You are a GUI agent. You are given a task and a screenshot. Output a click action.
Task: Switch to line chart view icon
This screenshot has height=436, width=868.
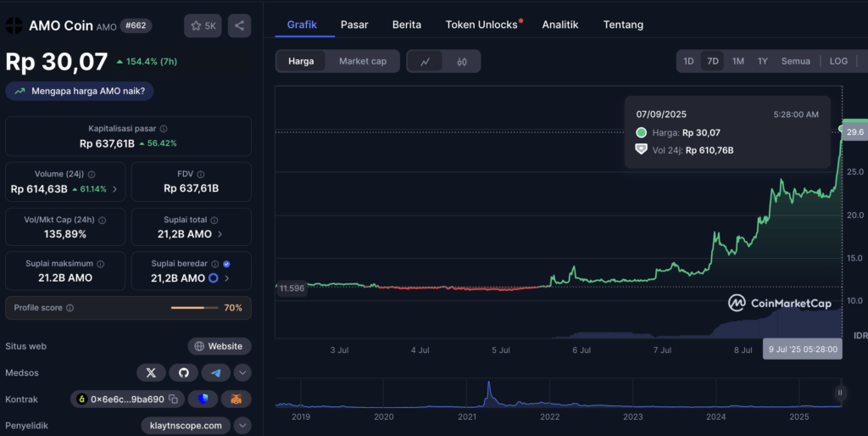426,61
